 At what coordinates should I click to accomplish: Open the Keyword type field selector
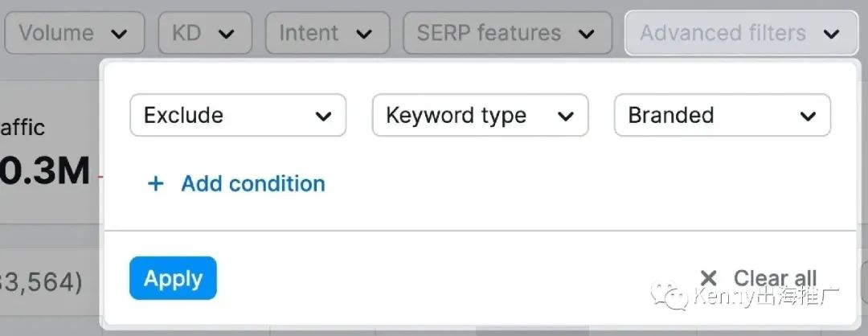(480, 115)
